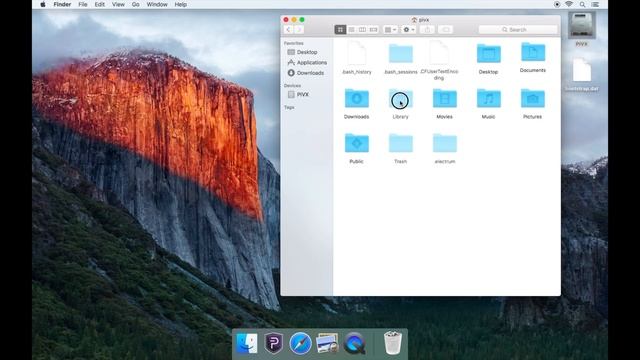Image resolution: width=640 pixels, height=360 pixels.
Task: Open the Go menu
Action: 136,4
